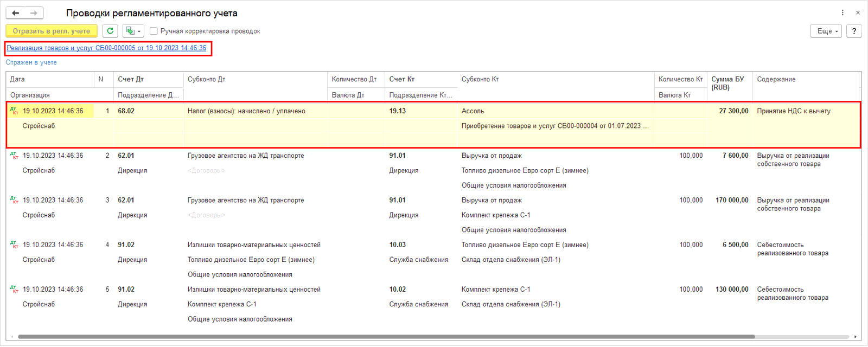Click the back navigation arrow

point(16,13)
